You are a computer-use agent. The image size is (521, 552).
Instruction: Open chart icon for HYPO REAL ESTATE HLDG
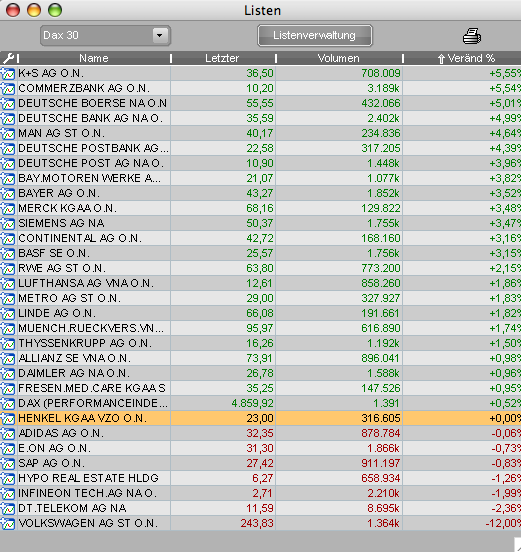pos(8,478)
